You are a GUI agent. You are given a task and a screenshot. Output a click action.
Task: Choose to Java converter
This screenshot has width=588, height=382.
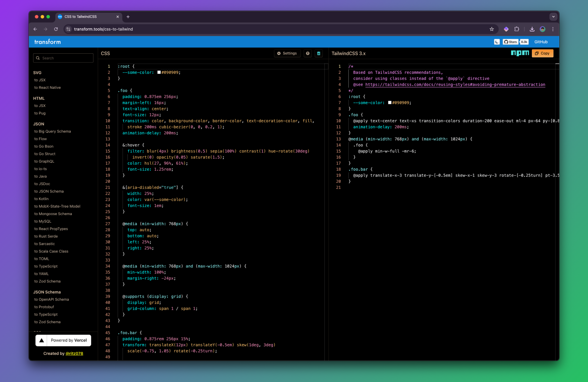click(x=40, y=176)
